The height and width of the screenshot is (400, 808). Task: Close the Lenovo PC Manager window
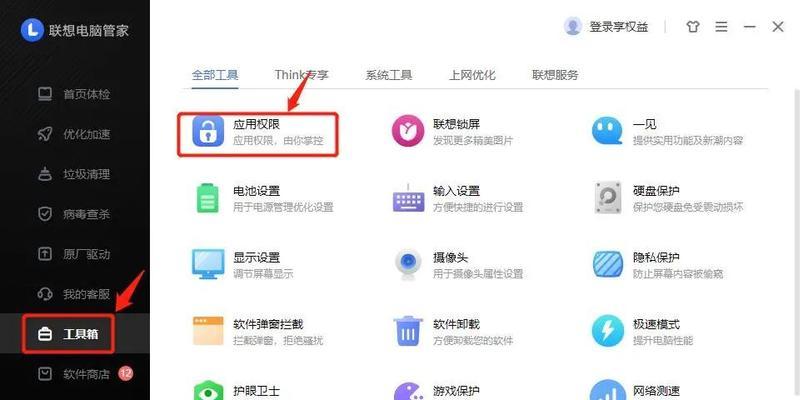point(778,27)
